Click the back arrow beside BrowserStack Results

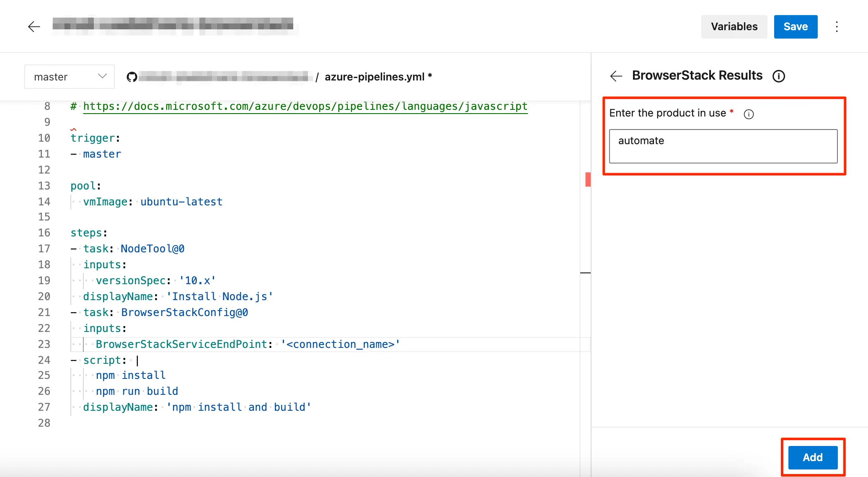pyautogui.click(x=616, y=76)
